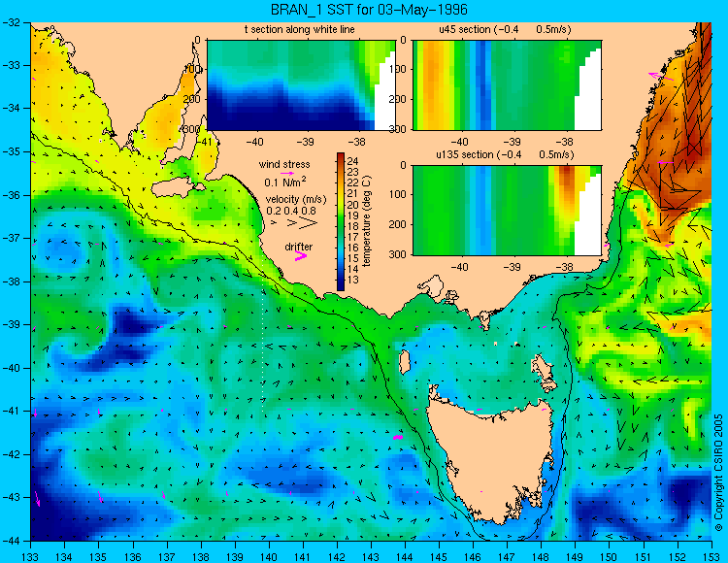Click the -42 latitude axis label
Viewport: 728px width, 563px height.
click(11, 454)
